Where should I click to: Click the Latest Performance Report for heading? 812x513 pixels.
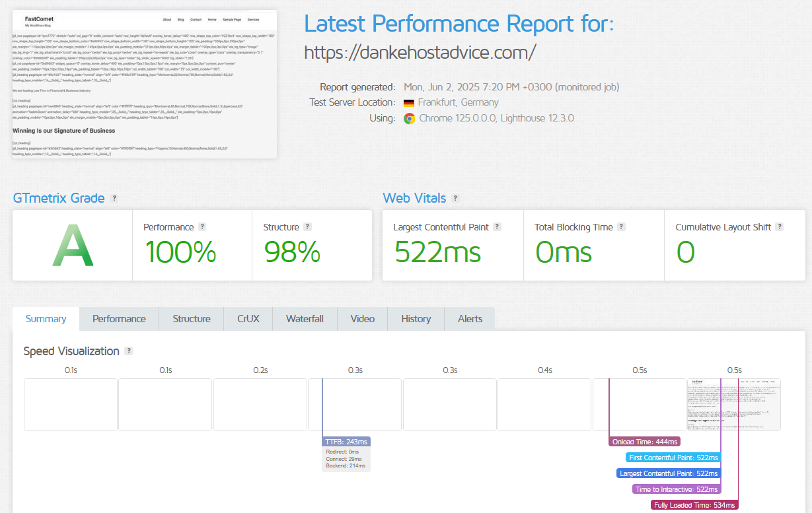pos(459,24)
